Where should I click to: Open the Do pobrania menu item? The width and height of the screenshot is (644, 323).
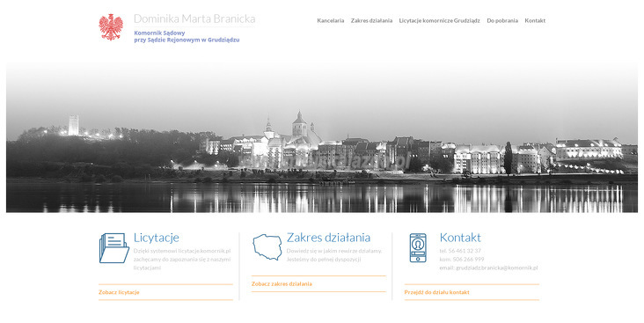[x=502, y=20]
